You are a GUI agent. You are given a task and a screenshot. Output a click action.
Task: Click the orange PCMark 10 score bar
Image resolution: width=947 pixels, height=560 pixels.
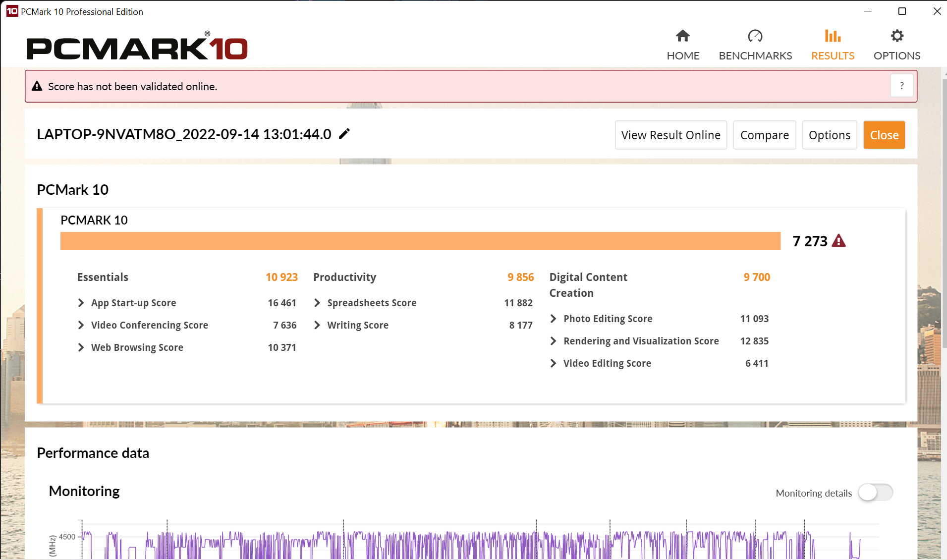tap(420, 241)
